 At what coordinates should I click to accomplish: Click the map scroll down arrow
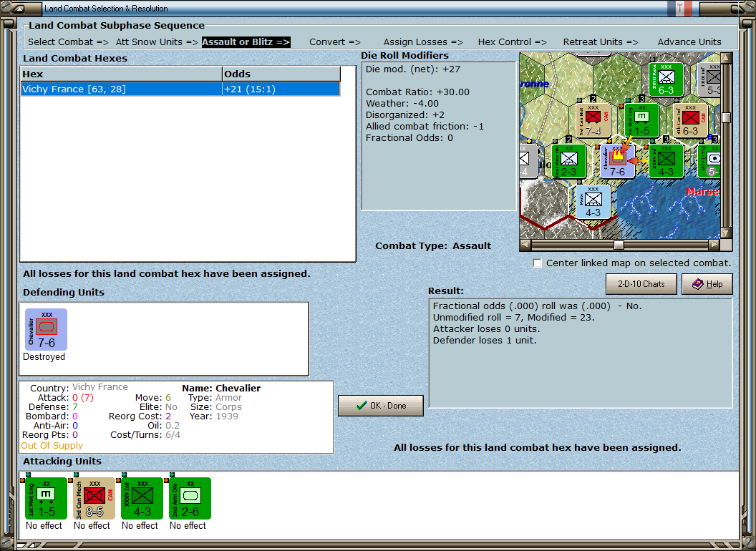pyautogui.click(x=726, y=234)
